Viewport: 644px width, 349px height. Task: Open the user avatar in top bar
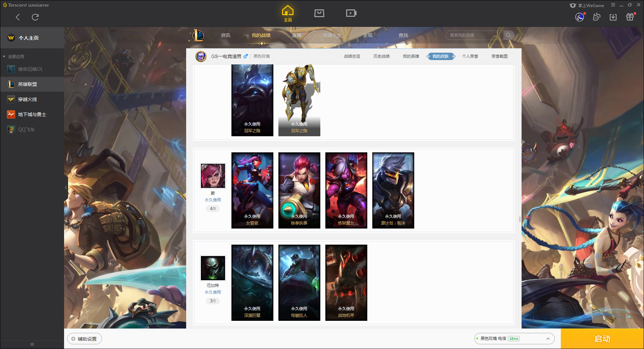[580, 17]
